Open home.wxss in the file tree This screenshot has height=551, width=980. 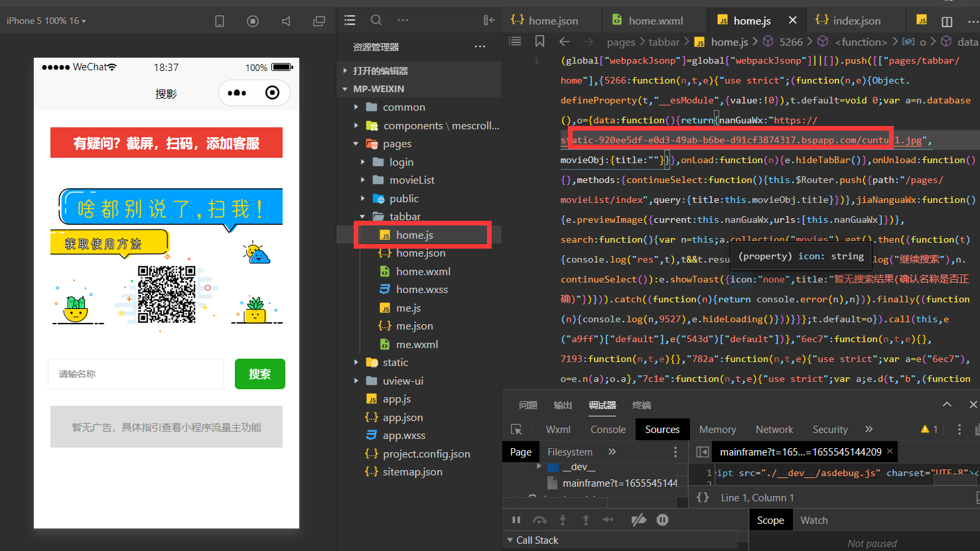tap(422, 290)
